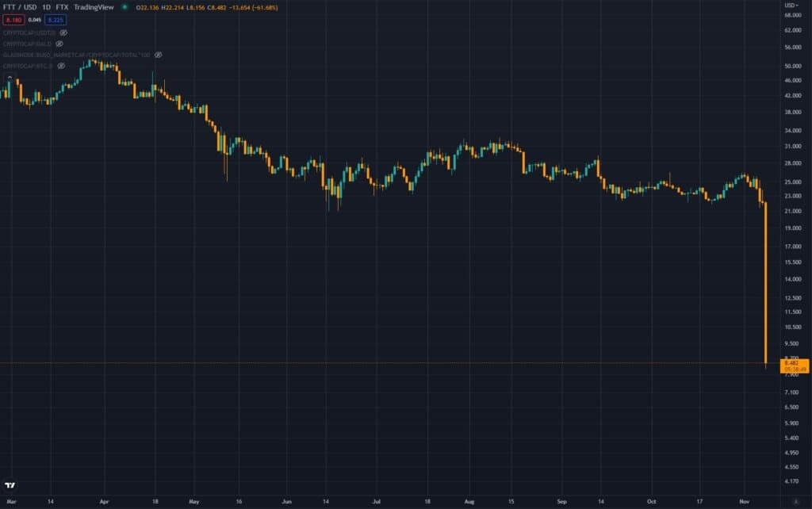812x509 pixels.
Task: Open the USD currency dropdown
Action: click(x=791, y=6)
